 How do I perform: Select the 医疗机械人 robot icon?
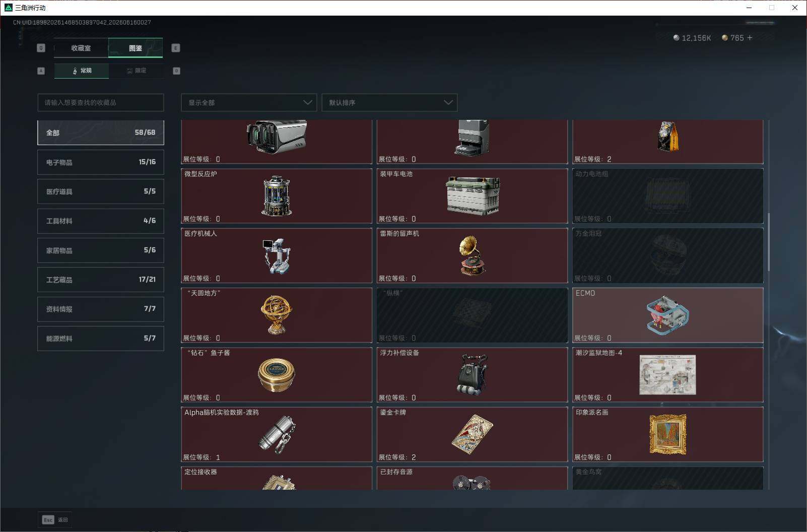tap(276, 255)
